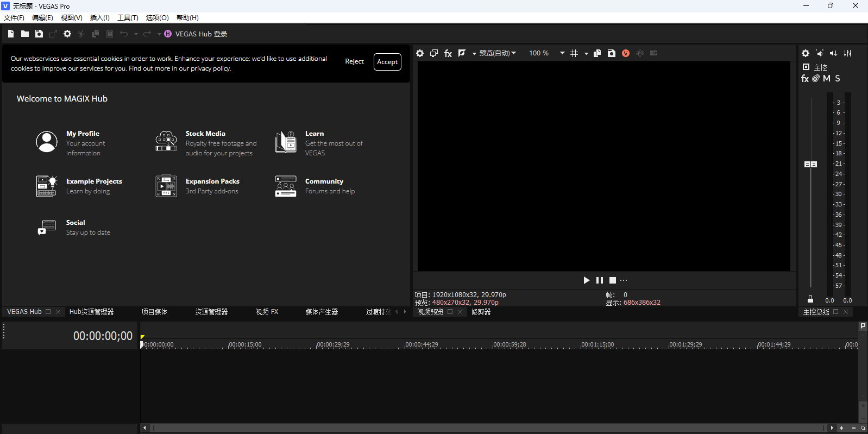Toggle preview on external monitor icon
This screenshot has height=434, width=868.
434,53
